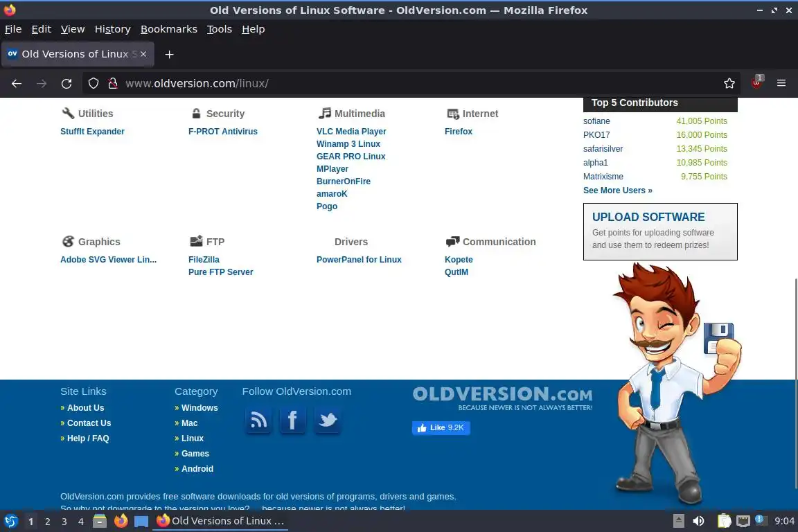Open the Edit menu
Screen dimensions: 798x532
coord(42,29)
